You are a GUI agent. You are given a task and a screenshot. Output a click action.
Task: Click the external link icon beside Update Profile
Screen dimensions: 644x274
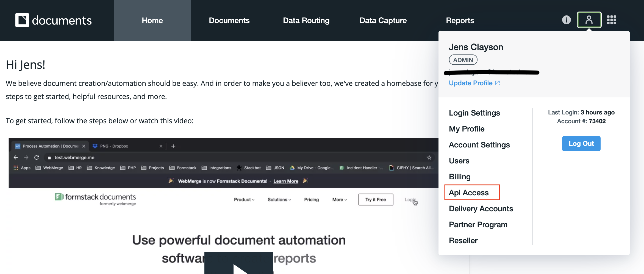point(497,83)
